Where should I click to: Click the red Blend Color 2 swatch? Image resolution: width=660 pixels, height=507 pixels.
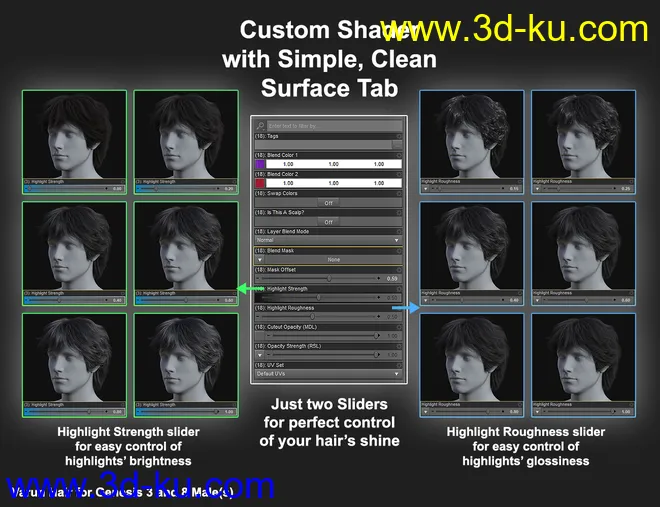260,183
